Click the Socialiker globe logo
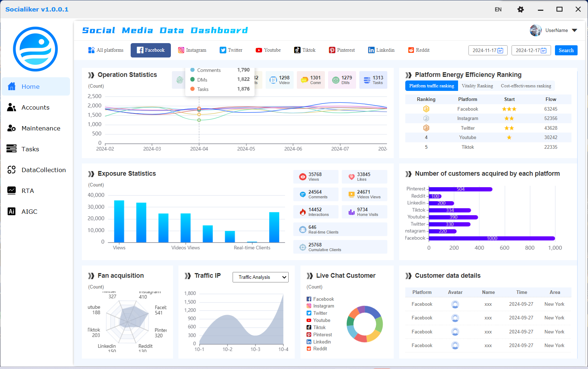The width and height of the screenshot is (588, 369). pyautogui.click(x=35, y=49)
